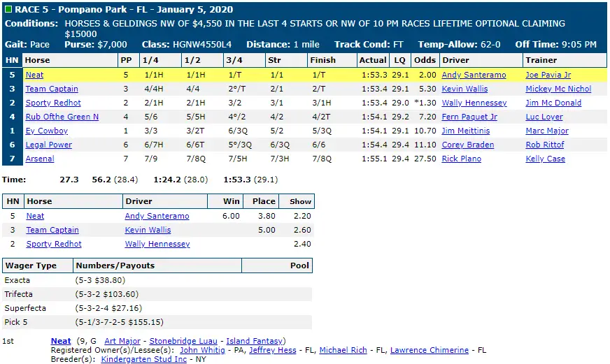
Task: Open trainer Joe Pavia Jr link
Action: (x=548, y=75)
